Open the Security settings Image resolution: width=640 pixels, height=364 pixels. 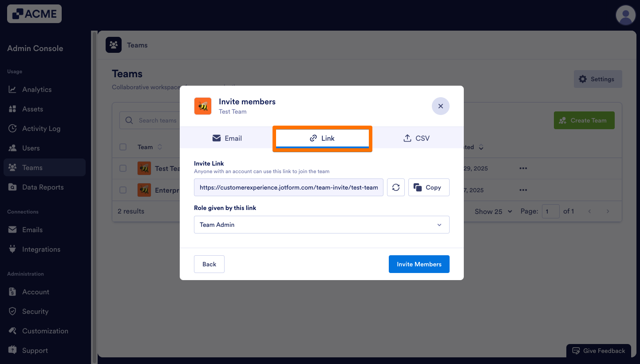click(x=36, y=311)
